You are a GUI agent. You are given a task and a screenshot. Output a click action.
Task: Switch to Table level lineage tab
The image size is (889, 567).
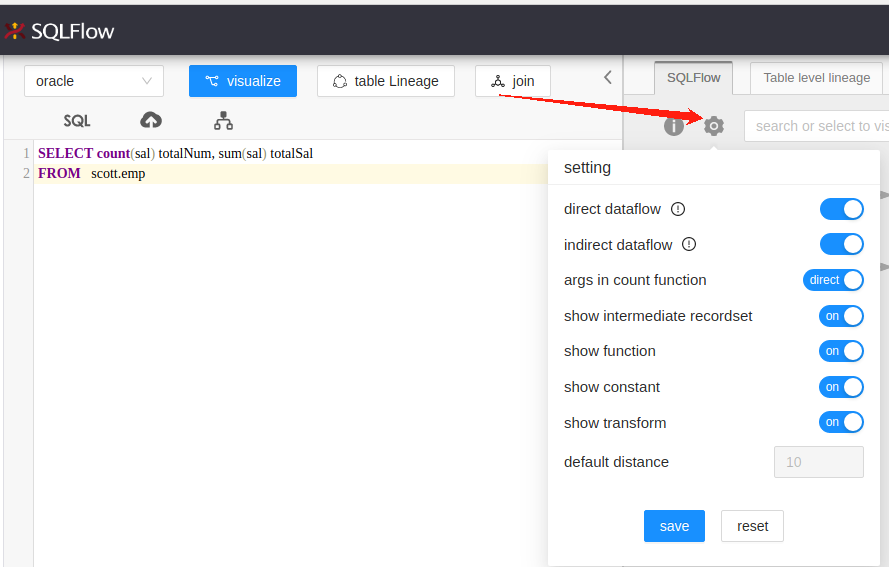click(x=816, y=78)
